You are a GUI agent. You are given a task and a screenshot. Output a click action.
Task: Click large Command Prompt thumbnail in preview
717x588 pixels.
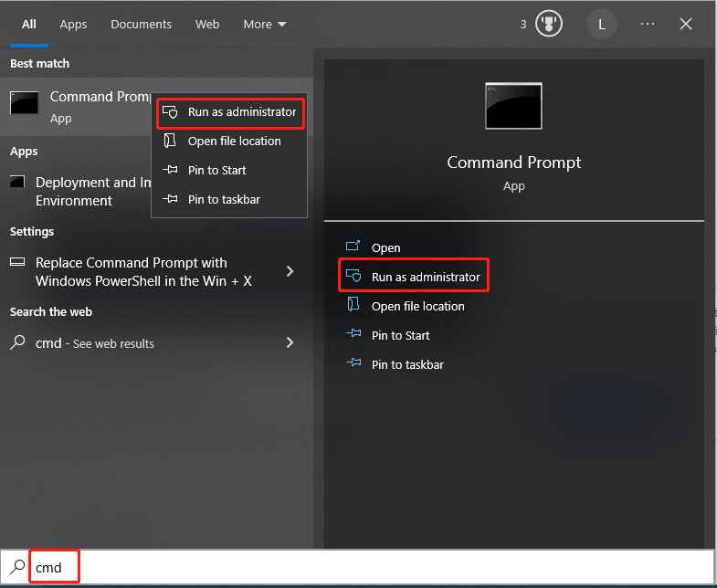[513, 106]
